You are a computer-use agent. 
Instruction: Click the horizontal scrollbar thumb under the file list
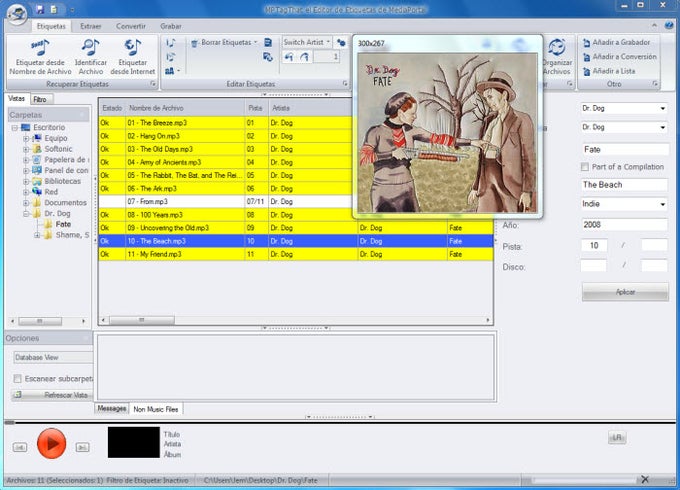point(141,320)
